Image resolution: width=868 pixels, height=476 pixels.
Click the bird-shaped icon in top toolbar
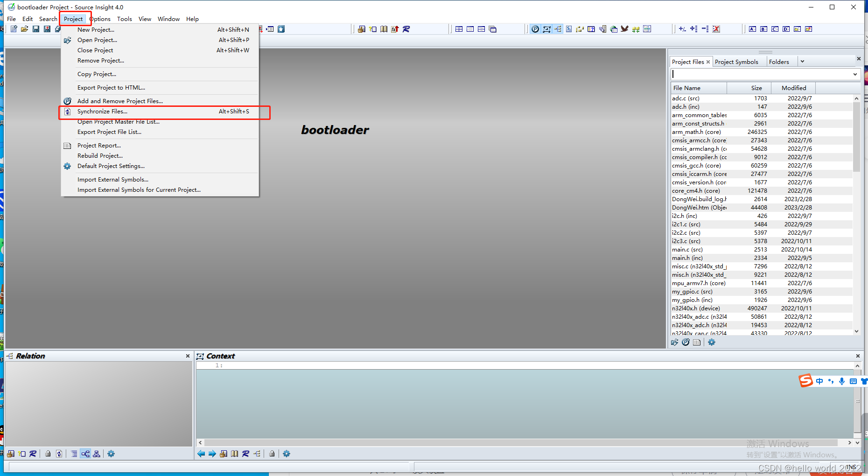624,29
